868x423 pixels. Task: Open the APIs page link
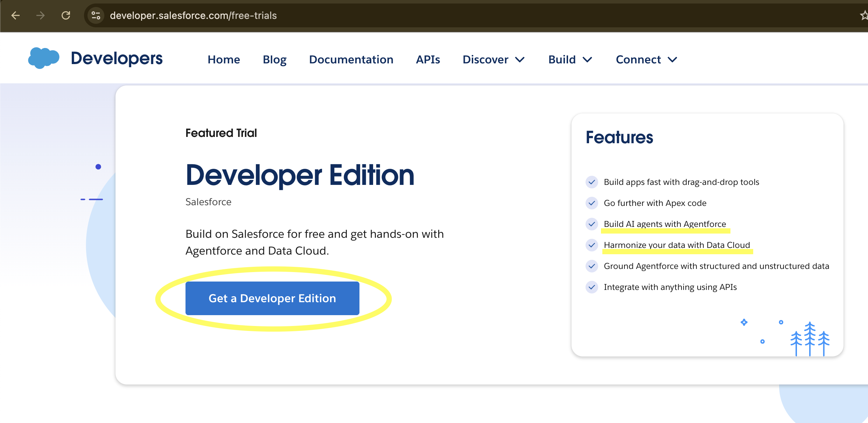(428, 60)
